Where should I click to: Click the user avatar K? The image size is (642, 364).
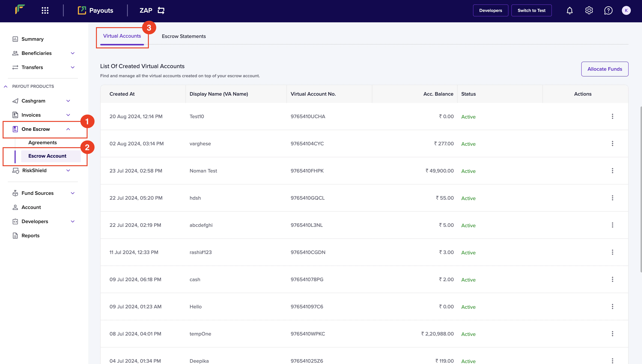(x=626, y=10)
